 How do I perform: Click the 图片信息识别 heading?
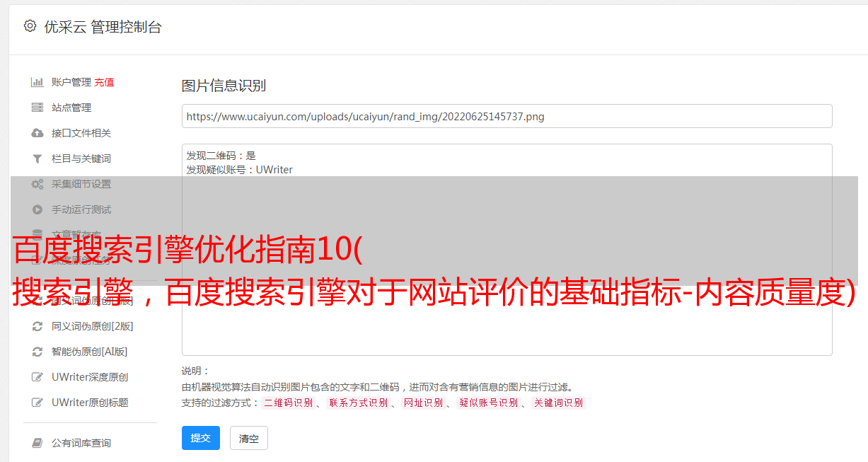(224, 86)
